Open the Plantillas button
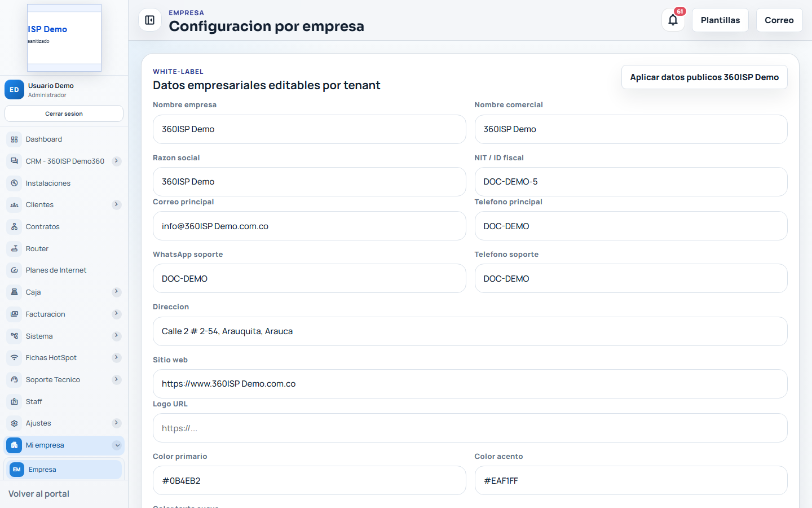812x508 pixels. 720,20
